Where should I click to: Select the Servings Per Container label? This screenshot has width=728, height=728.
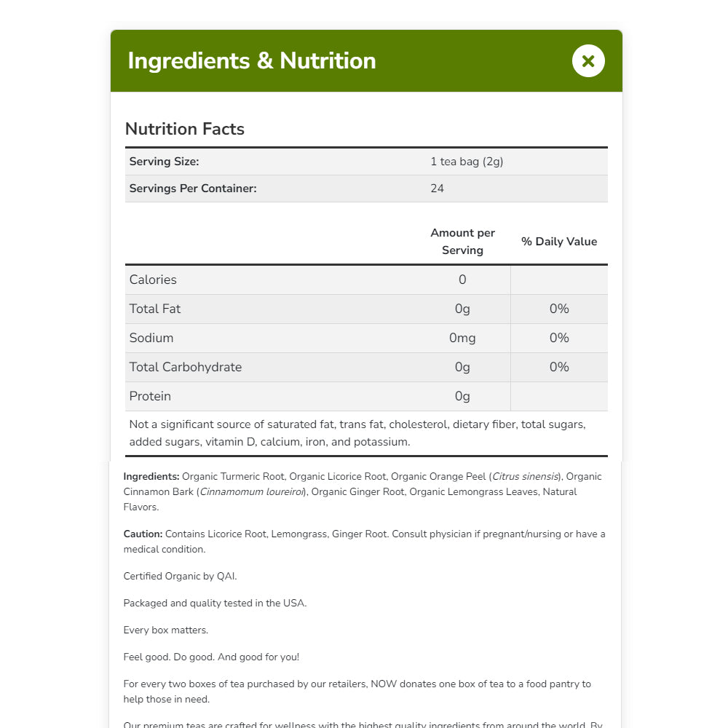193,189
